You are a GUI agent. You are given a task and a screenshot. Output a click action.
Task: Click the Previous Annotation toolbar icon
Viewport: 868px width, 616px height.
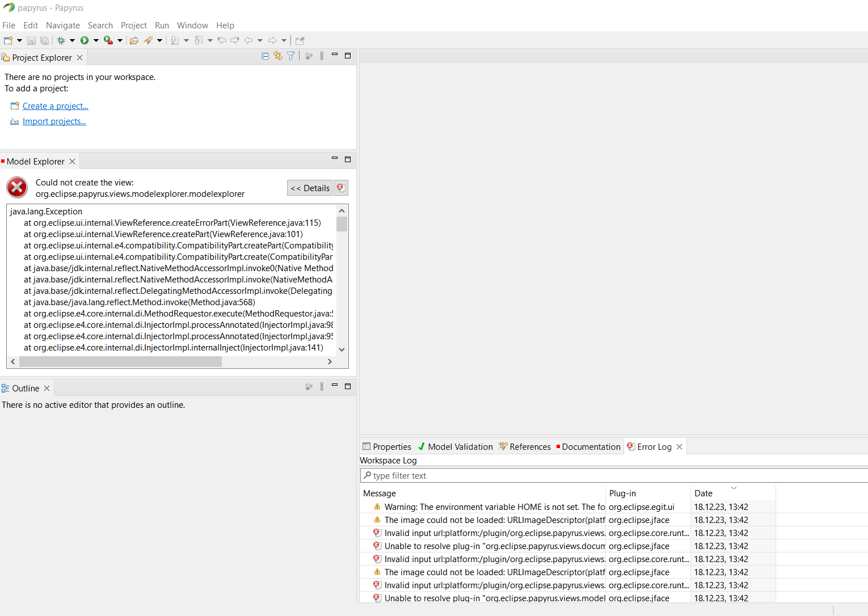point(199,40)
